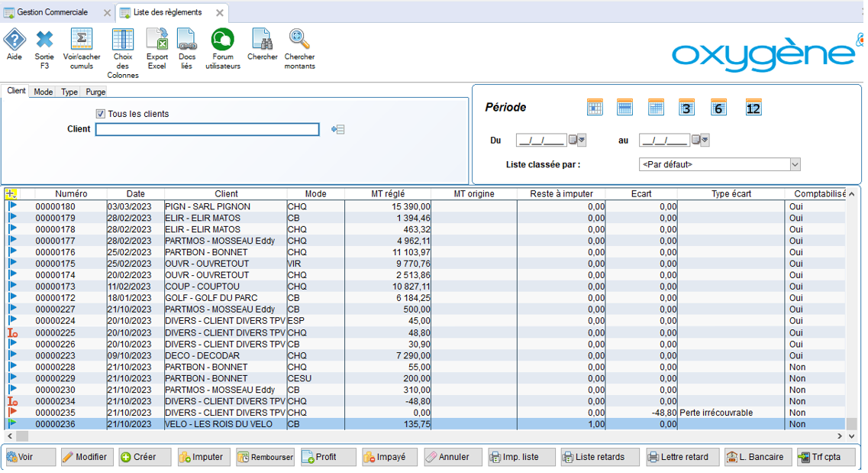The image size is (868, 473).
Task: Click the Export Excel icon
Action: pos(156,40)
